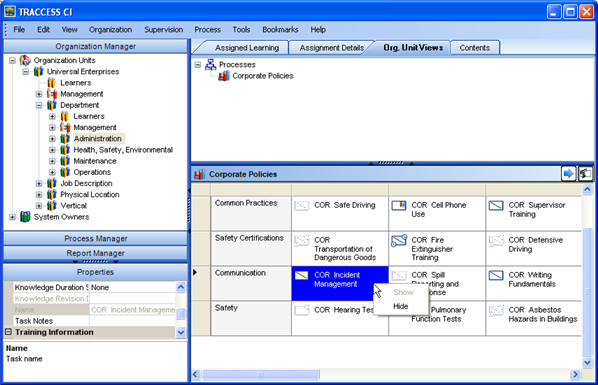Click the COR Transportation of Dangerous Goods icon
This screenshot has height=385, width=598.
[x=302, y=241]
